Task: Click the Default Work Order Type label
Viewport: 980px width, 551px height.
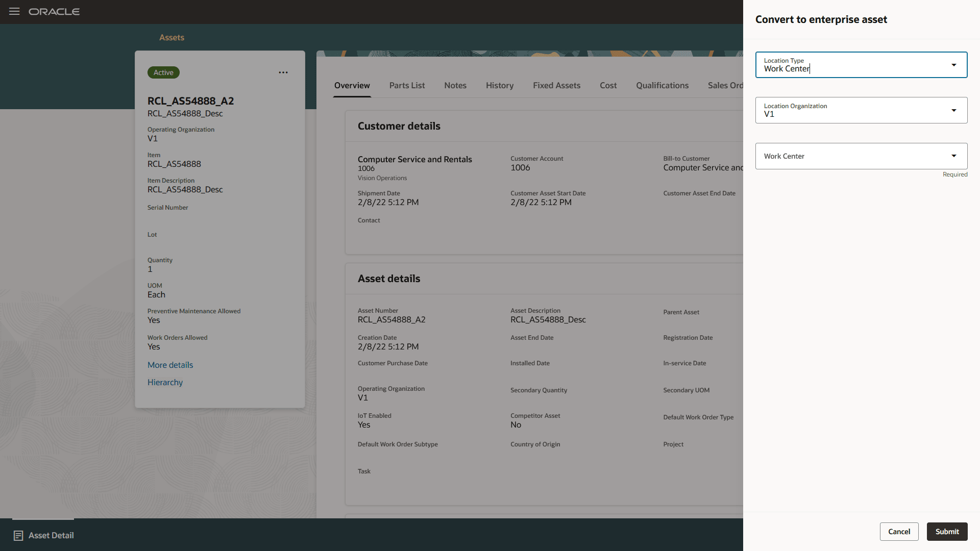Action: click(698, 417)
